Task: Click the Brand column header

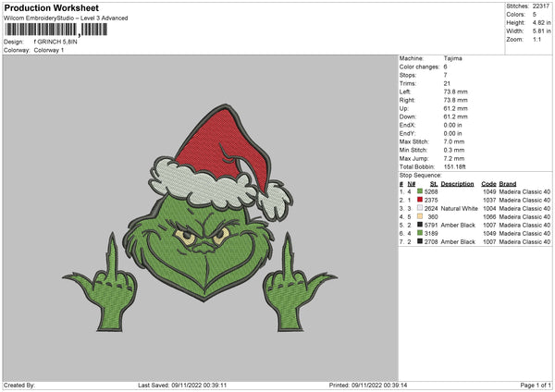Action: [508, 184]
